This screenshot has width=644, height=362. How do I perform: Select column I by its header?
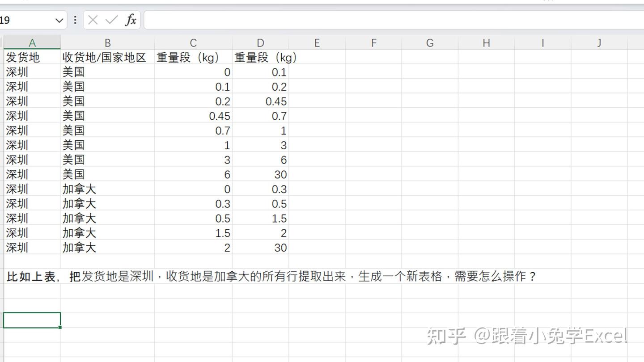click(542, 42)
